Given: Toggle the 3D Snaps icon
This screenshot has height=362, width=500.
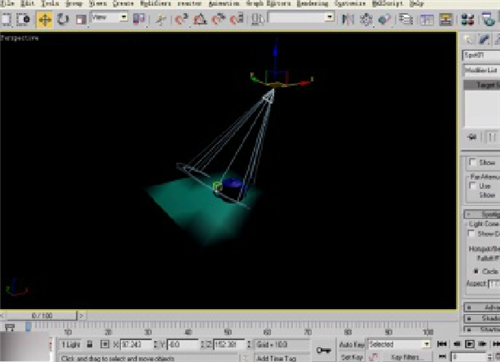Looking at the screenshot, I should [182, 19].
